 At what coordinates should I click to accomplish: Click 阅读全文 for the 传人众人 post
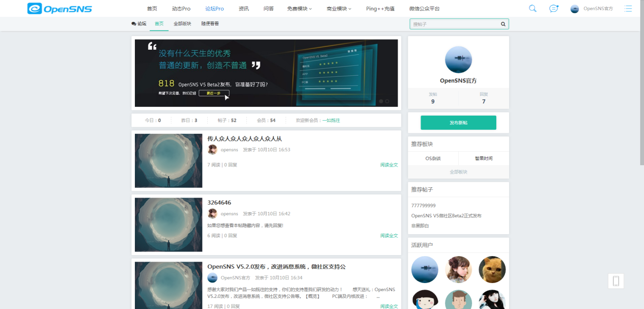click(x=389, y=165)
